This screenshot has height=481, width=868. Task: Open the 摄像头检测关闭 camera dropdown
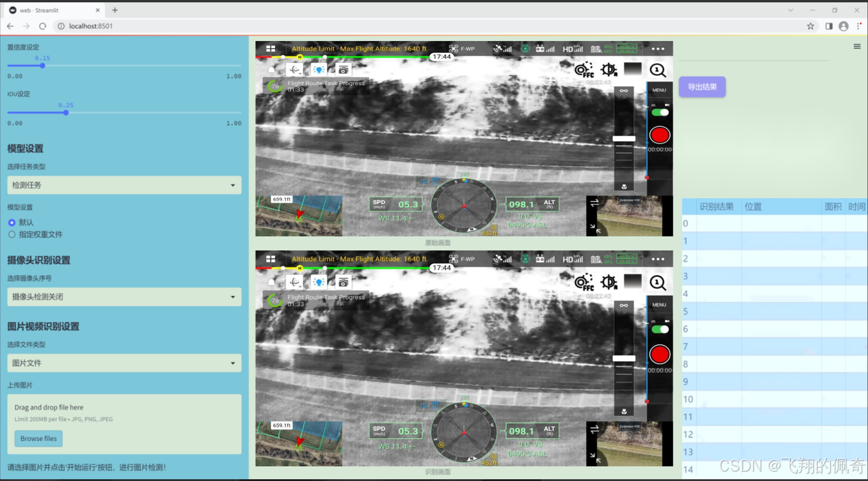point(124,297)
